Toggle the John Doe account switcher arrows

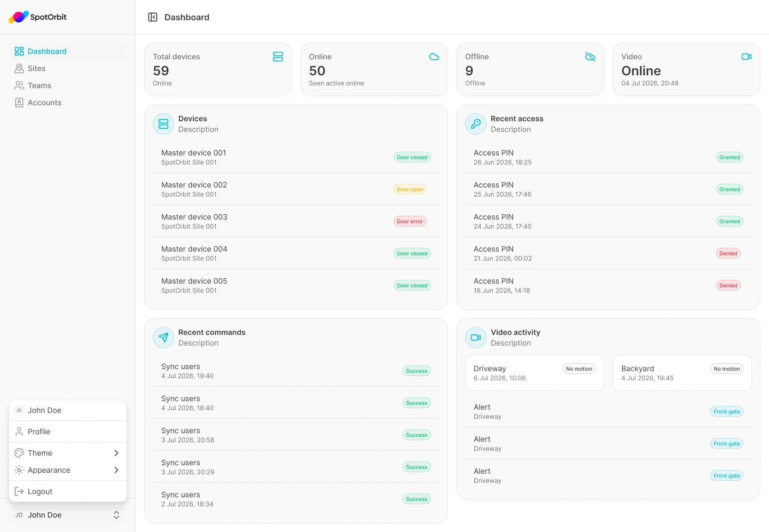tap(116, 515)
